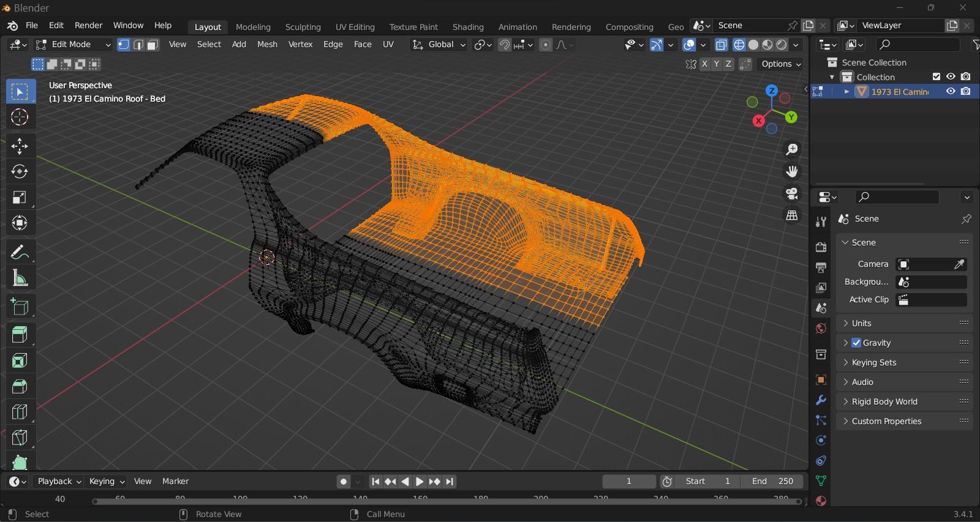Select the Knife tool
Screen dimensions: 980x522
click(20, 438)
